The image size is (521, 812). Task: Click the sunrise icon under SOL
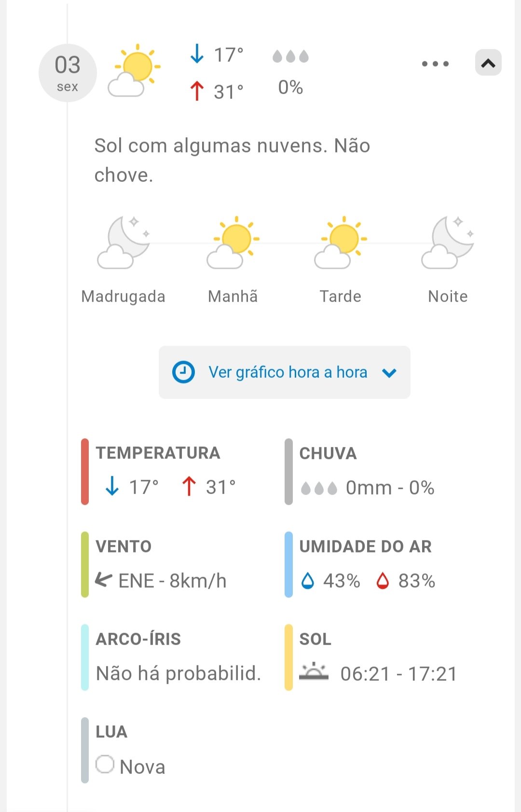pos(314,671)
